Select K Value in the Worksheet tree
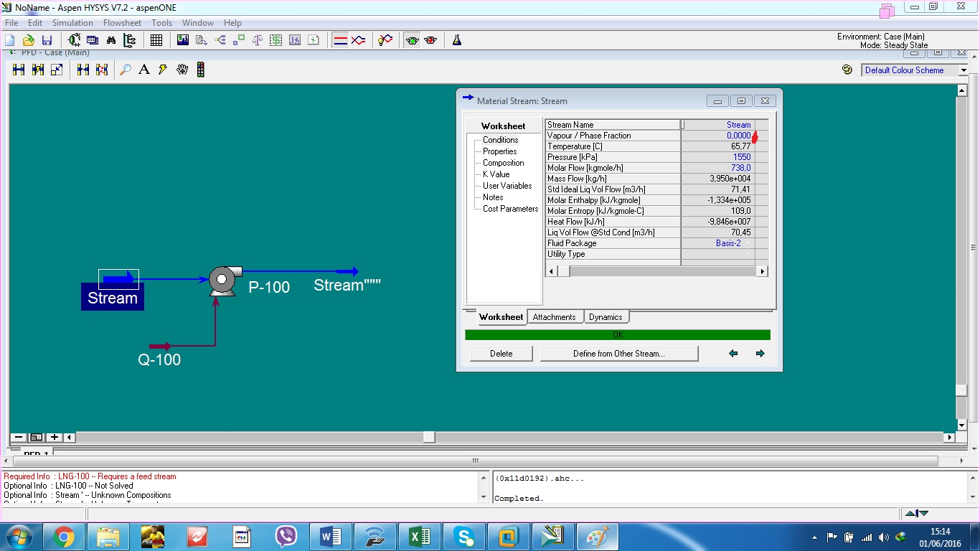980x551 pixels. 496,174
